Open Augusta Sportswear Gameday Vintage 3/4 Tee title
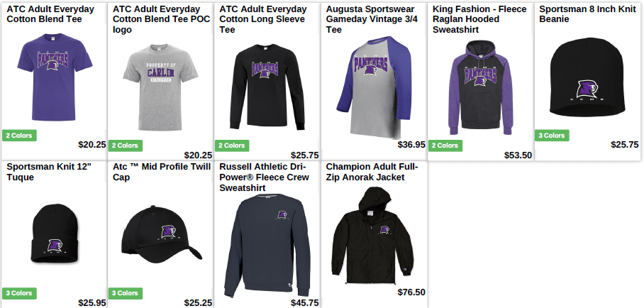This screenshot has width=644, height=308. pyautogui.click(x=372, y=19)
